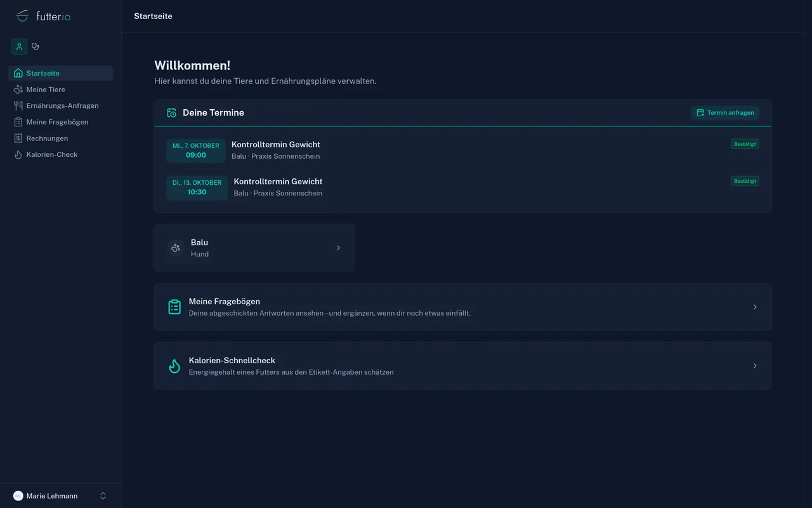
Task: Click the Startseite page title in header
Action: [x=153, y=16]
